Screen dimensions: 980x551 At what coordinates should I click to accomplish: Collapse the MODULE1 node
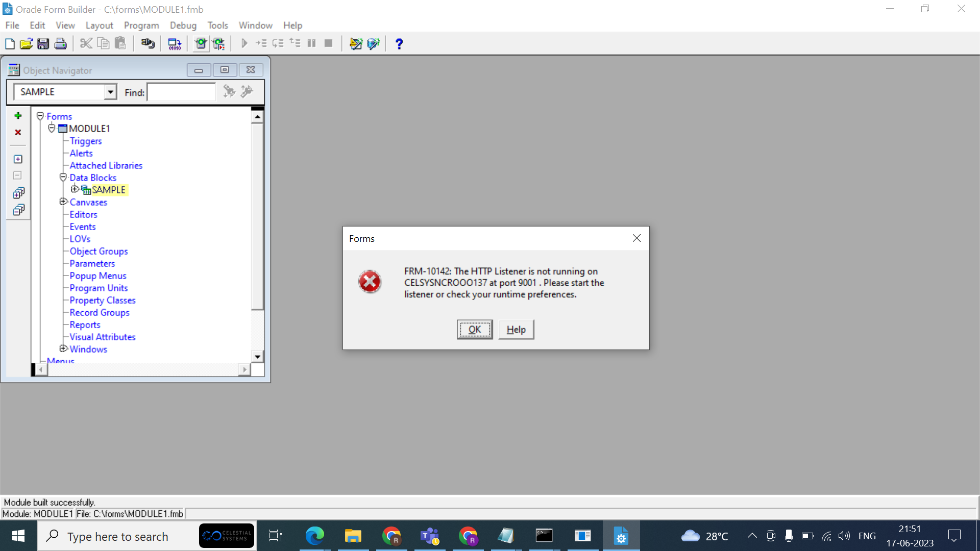pos(52,128)
